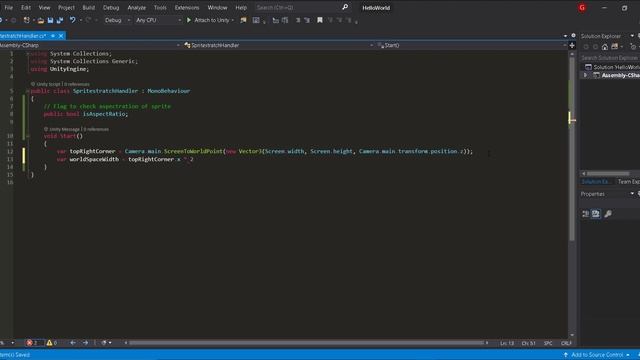Viewport: 640px width, 360px height.
Task: Click the increase indent icon
Action: [307, 20]
